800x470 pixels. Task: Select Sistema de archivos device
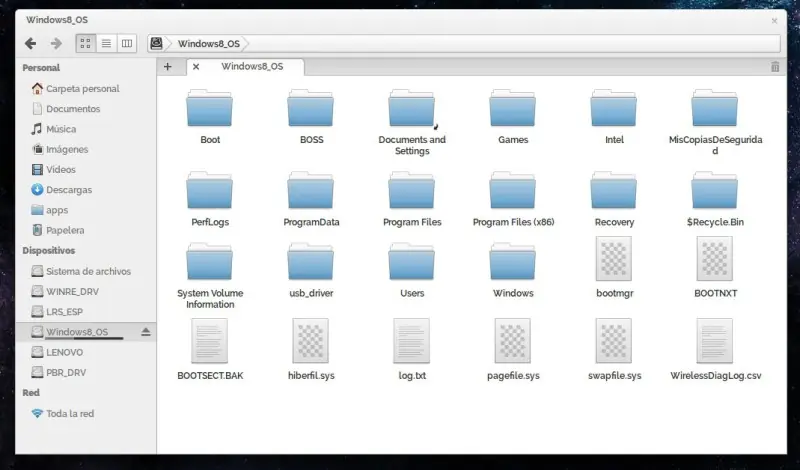[86, 271]
